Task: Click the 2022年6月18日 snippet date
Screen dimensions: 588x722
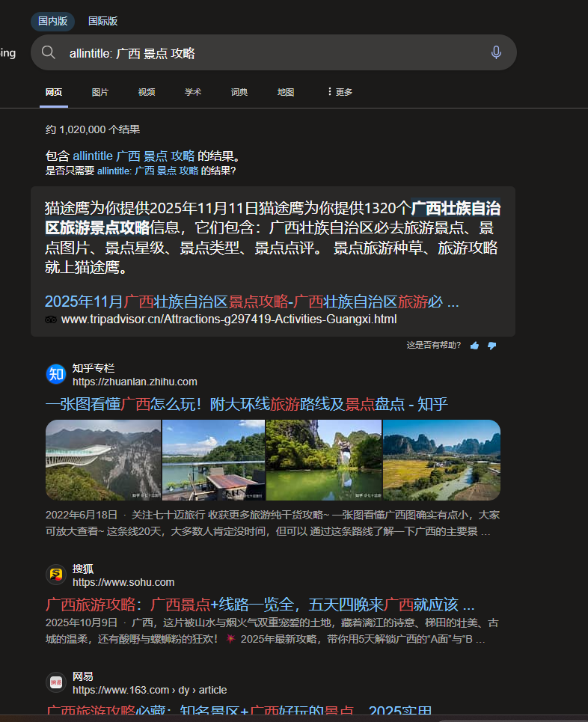Action: (x=82, y=515)
